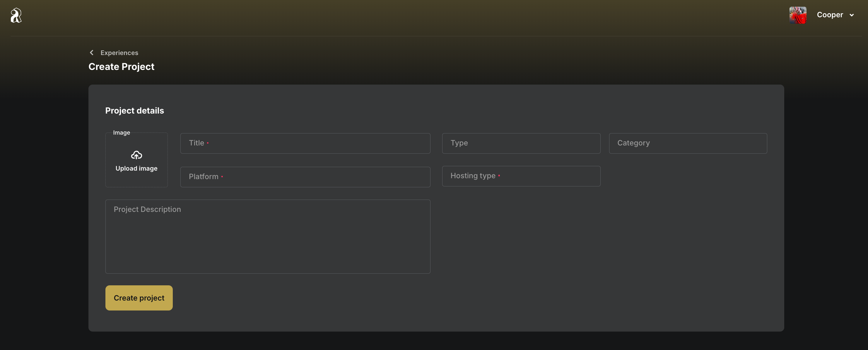Click the Create Project page heading

[121, 67]
